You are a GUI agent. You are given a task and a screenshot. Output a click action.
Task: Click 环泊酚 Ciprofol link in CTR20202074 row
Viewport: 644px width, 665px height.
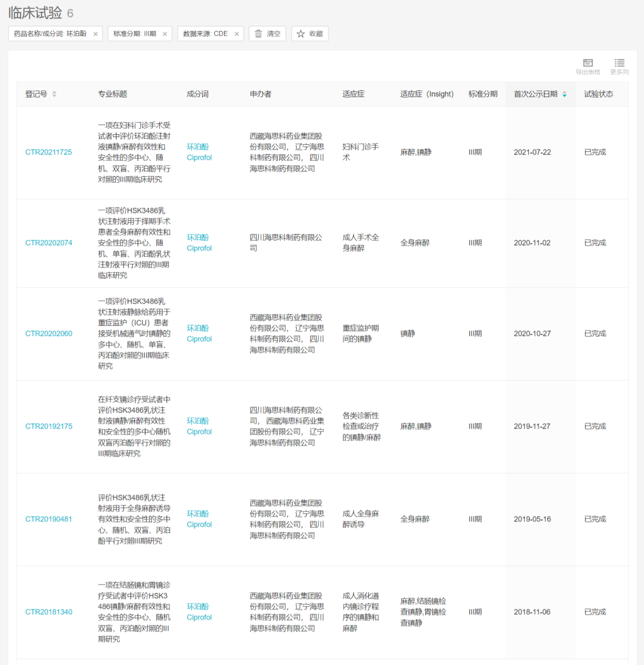[199, 243]
